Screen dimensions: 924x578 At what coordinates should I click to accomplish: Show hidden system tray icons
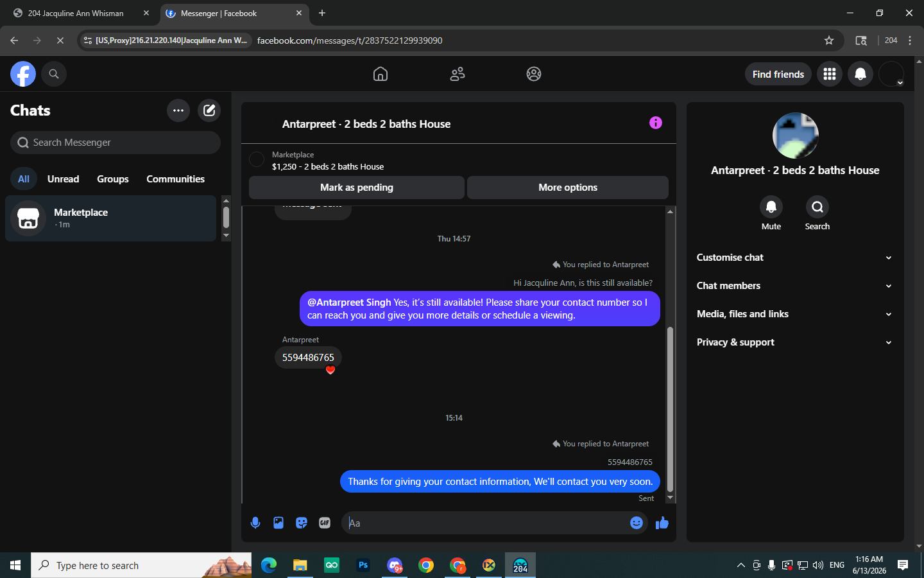741,565
